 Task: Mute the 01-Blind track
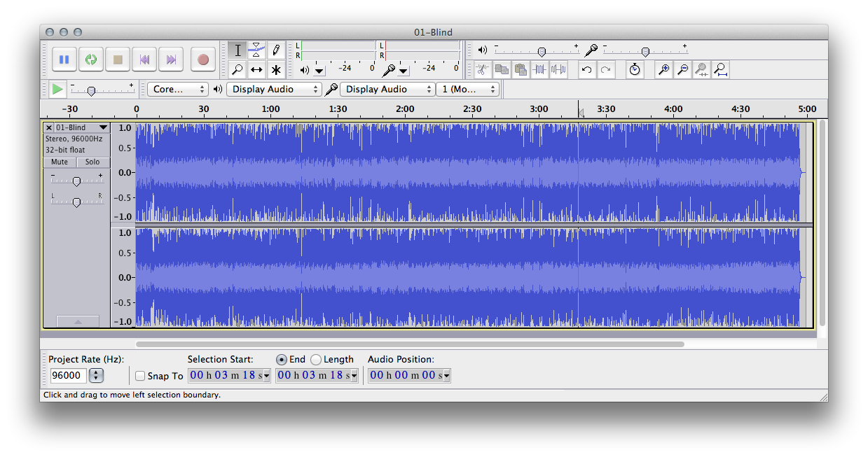click(x=60, y=162)
